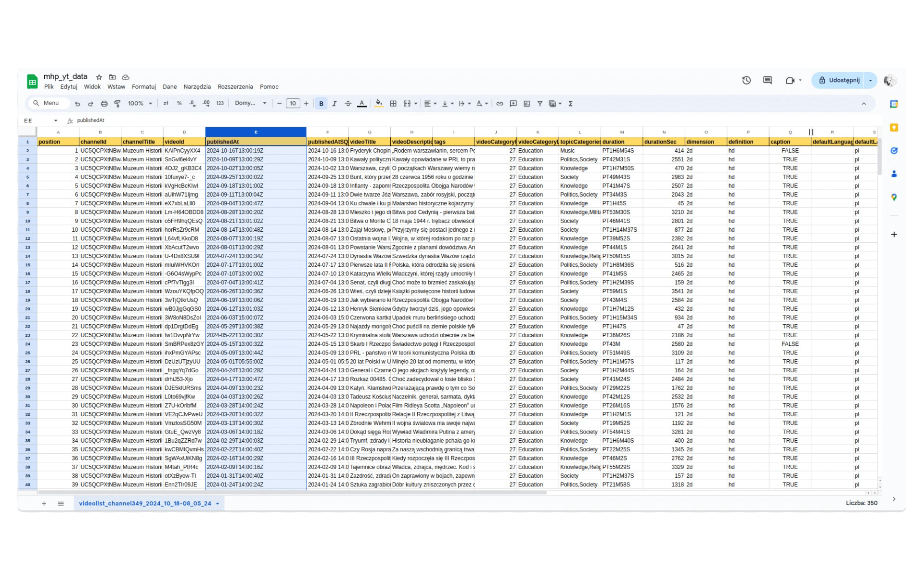Open the fill color picker
This screenshot has width=924, height=578.
[379, 103]
